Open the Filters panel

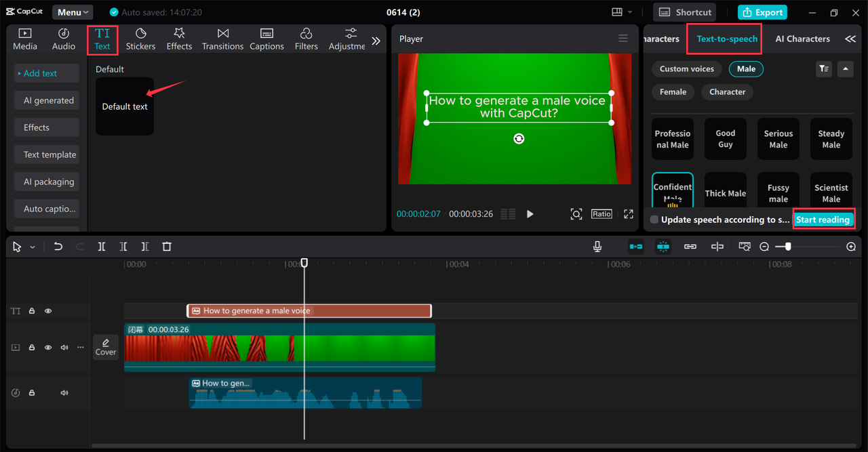[x=306, y=39]
